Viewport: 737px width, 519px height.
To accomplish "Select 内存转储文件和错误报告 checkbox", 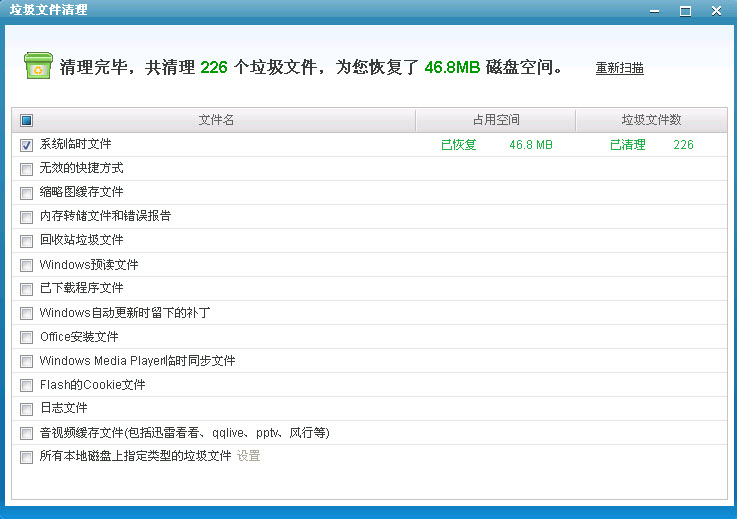I will 26,217.
